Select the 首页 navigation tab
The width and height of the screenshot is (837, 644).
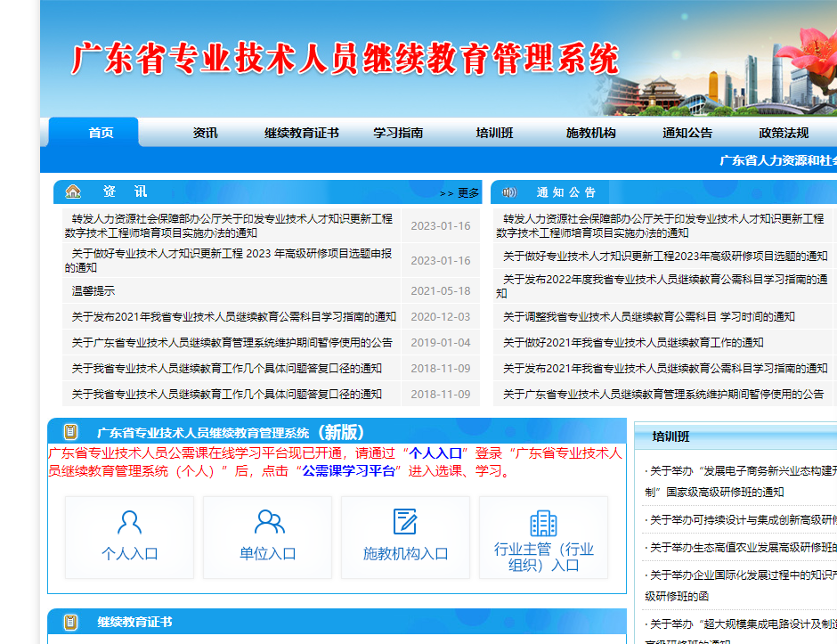point(101,133)
